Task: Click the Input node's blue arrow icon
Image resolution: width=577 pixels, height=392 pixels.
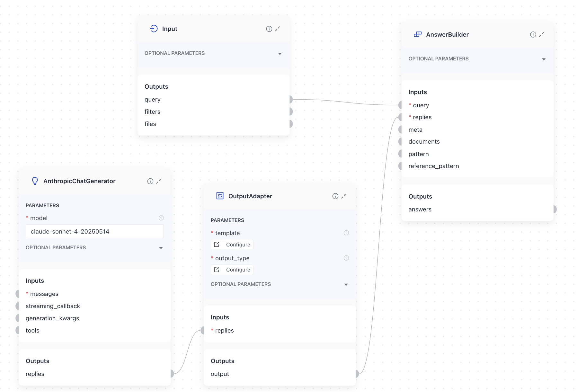Action: point(154,29)
